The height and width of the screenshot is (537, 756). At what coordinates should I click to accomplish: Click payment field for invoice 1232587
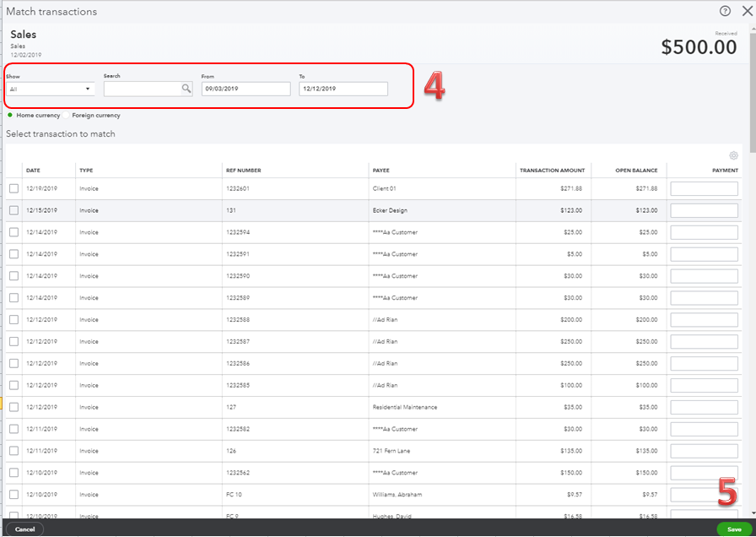pyautogui.click(x=704, y=342)
